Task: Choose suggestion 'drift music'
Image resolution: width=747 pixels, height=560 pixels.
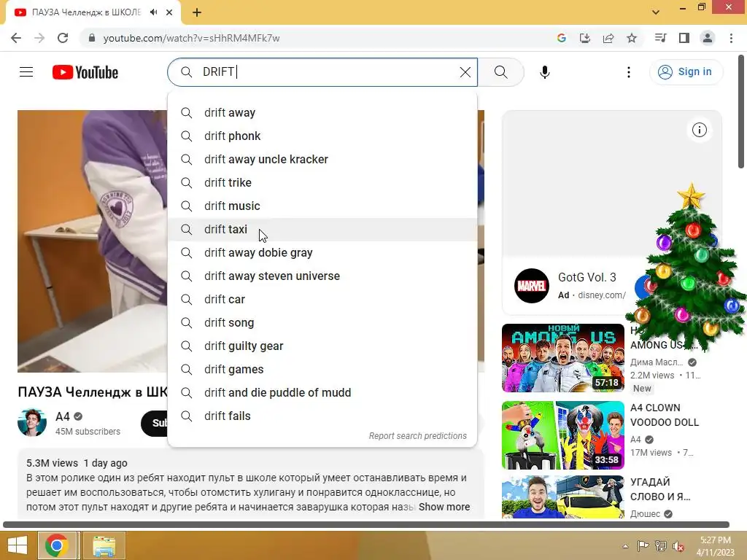Action: click(322, 206)
